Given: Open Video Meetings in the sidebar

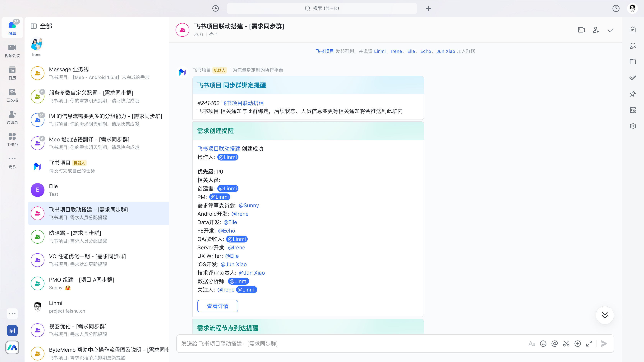Looking at the screenshot, I should 12,51.
